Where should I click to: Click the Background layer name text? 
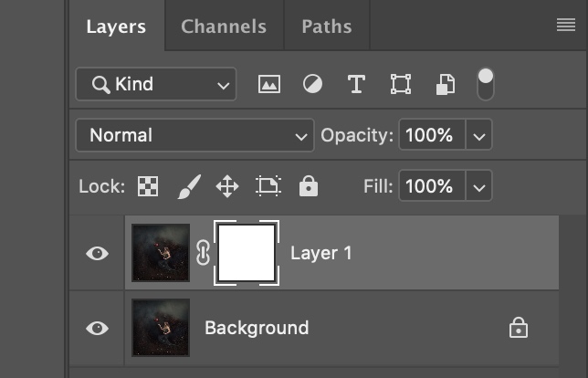pos(257,328)
